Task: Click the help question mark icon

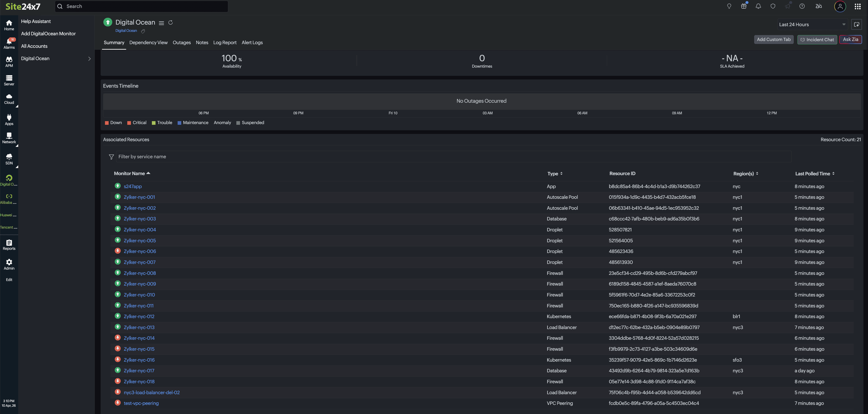Action: click(x=802, y=6)
